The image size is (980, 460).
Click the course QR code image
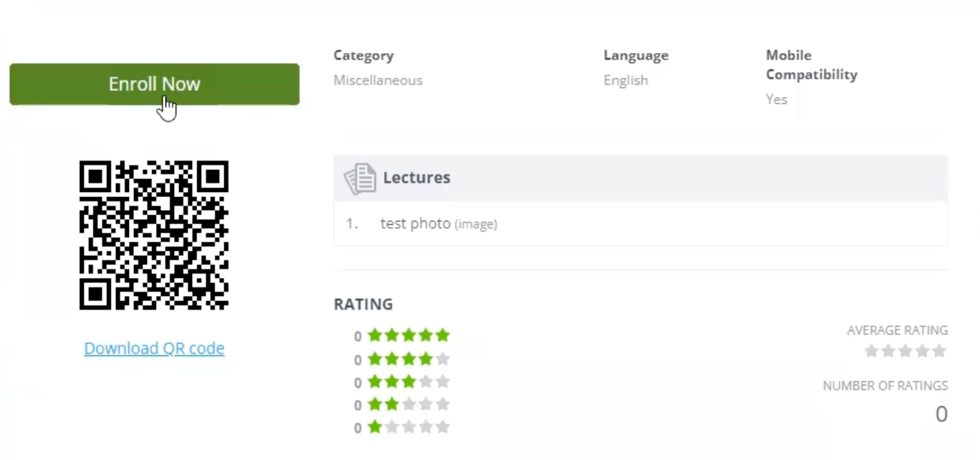(153, 235)
